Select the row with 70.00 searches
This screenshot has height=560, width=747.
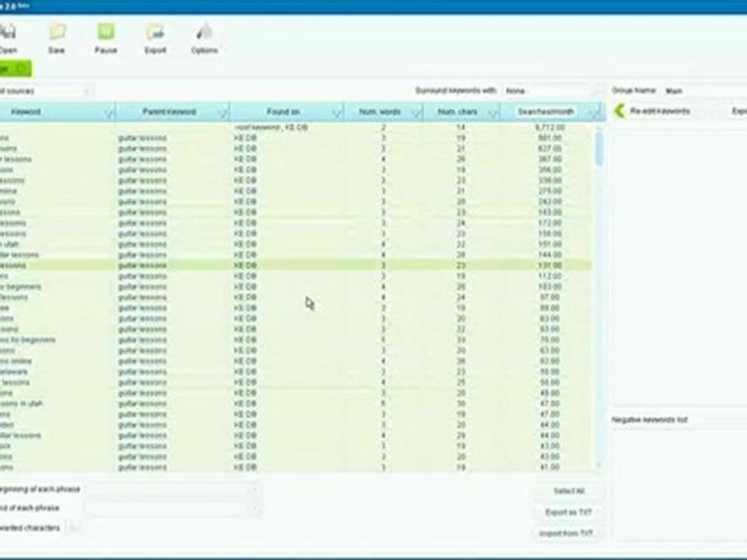coord(296,340)
